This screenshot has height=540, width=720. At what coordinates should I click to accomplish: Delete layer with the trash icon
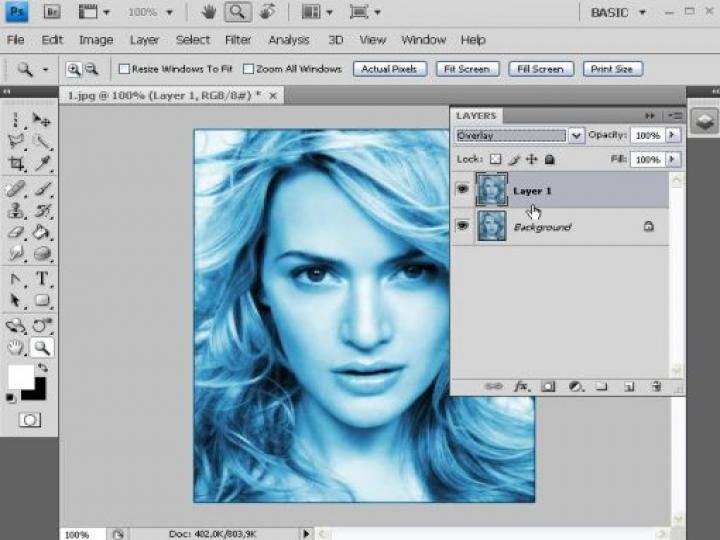click(x=657, y=387)
